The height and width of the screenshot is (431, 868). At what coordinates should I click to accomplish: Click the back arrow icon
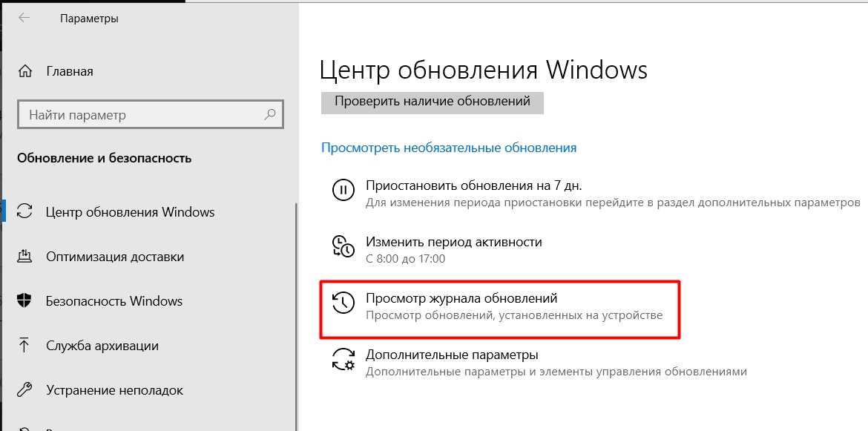point(24,18)
